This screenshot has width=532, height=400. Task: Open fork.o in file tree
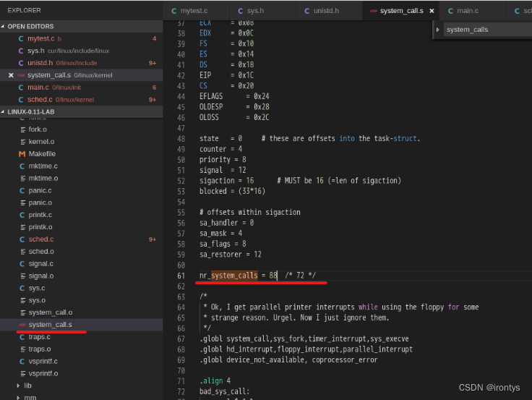pyautogui.click(x=82, y=129)
